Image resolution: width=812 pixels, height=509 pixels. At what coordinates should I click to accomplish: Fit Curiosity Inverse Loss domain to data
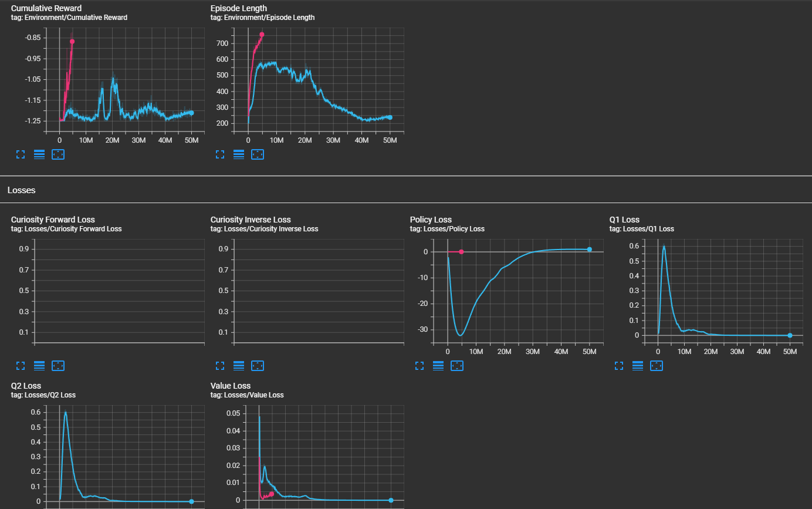258,366
